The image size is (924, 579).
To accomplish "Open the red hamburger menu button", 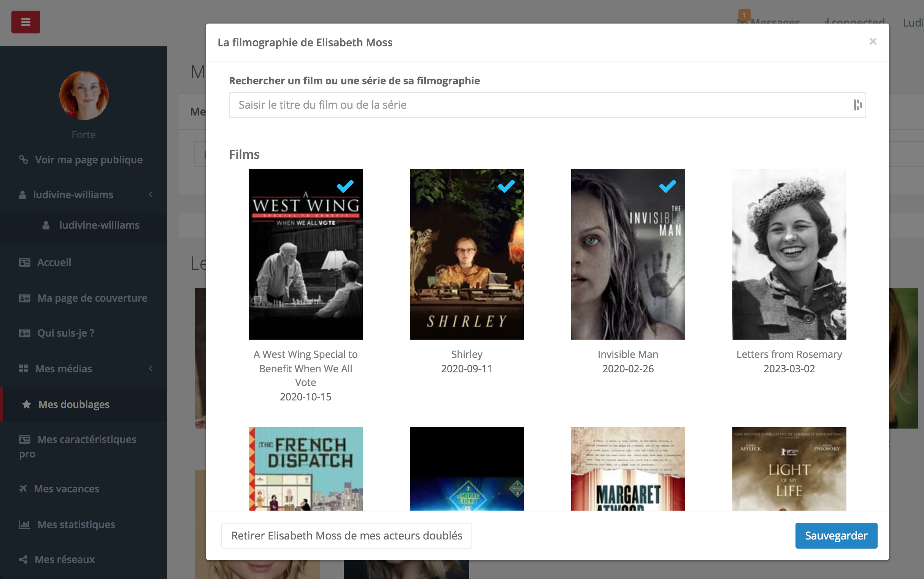I will click(x=26, y=22).
